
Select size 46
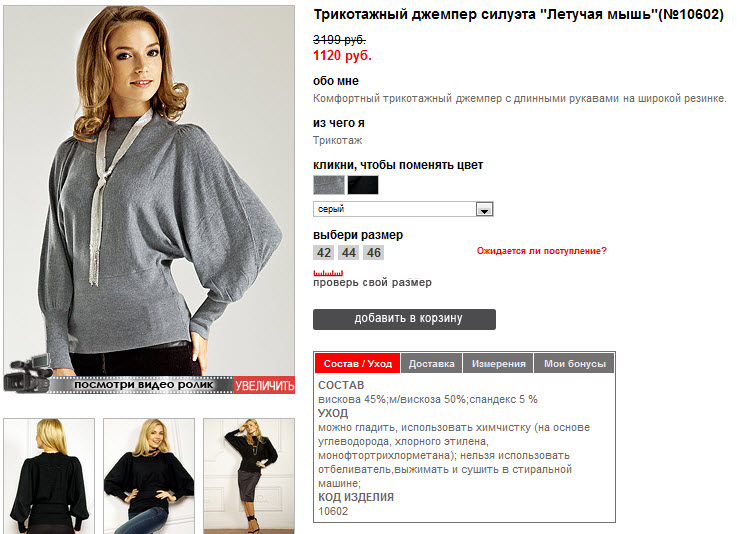click(x=374, y=253)
